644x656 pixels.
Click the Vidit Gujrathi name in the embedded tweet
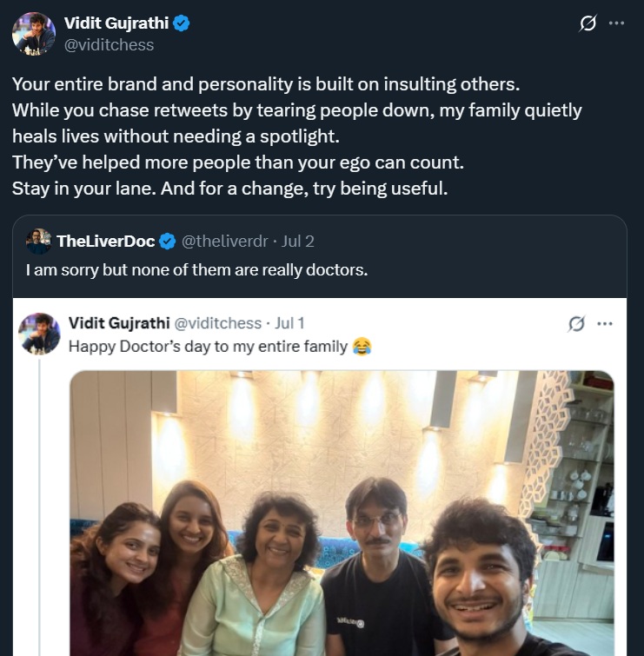[118, 323]
